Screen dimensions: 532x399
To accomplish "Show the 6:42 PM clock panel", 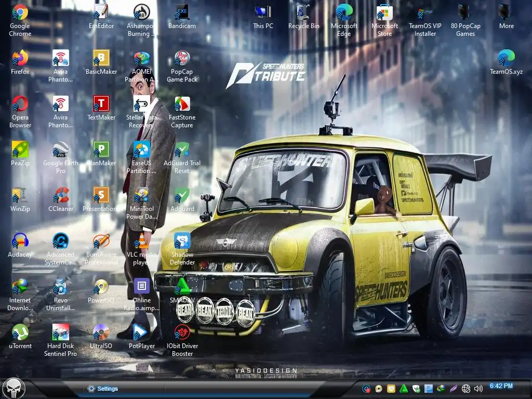I will 501,386.
